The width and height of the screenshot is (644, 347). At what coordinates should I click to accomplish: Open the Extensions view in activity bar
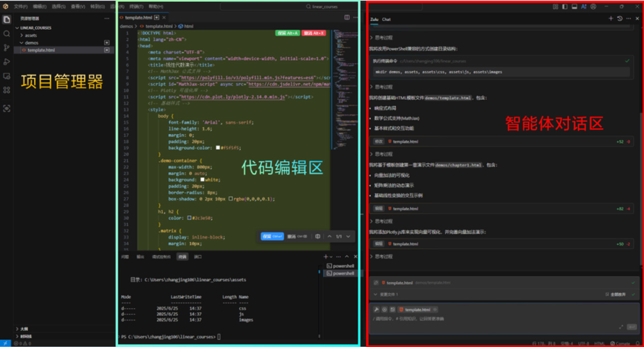[7, 90]
